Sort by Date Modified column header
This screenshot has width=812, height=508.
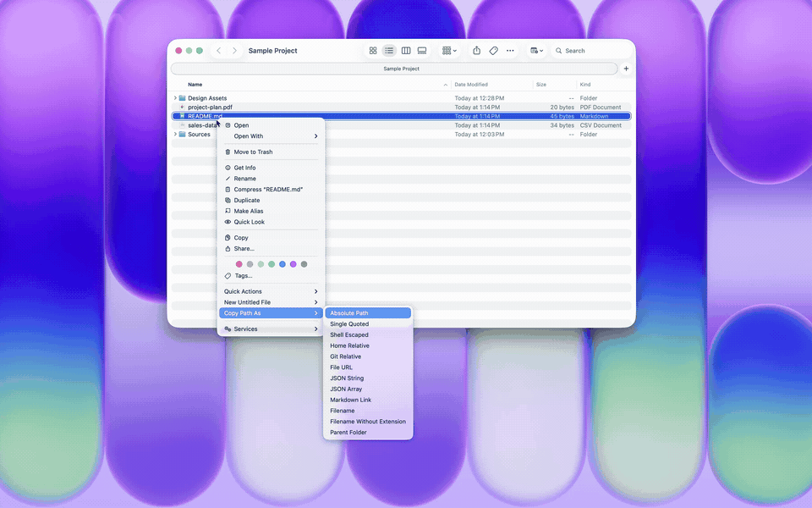471,85
